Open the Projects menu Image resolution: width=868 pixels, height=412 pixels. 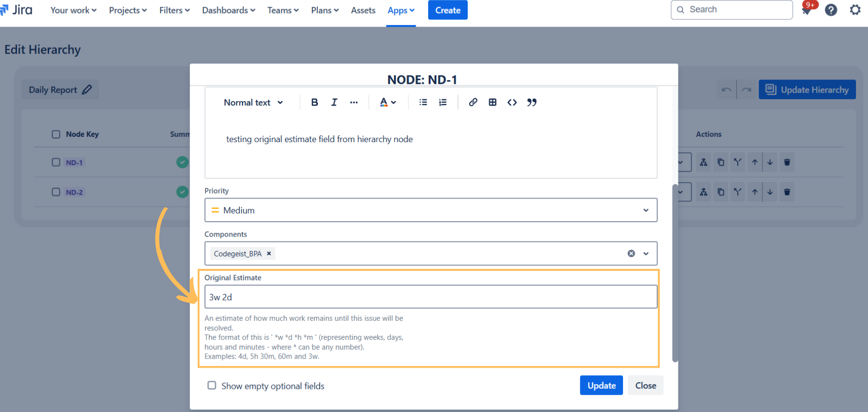[128, 10]
